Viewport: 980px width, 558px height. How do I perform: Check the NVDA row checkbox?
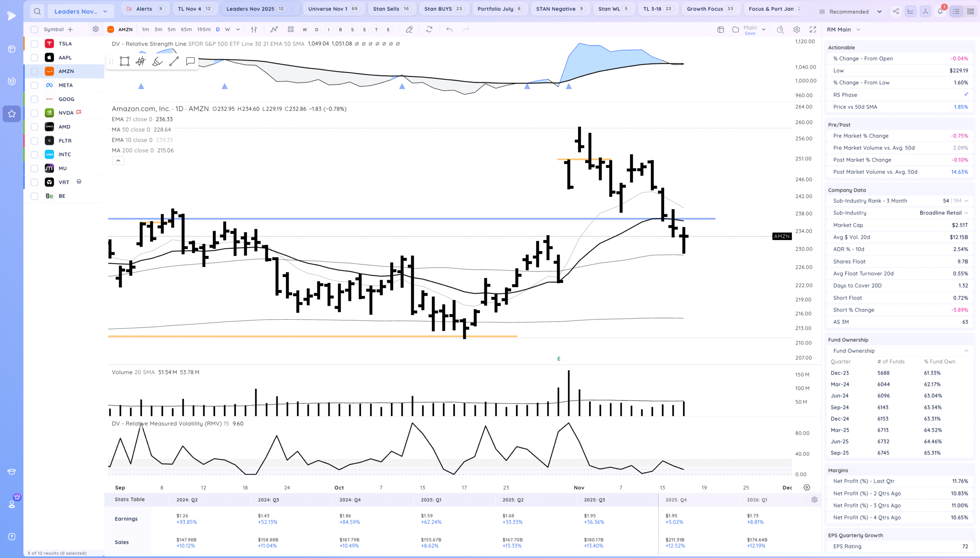[34, 113]
